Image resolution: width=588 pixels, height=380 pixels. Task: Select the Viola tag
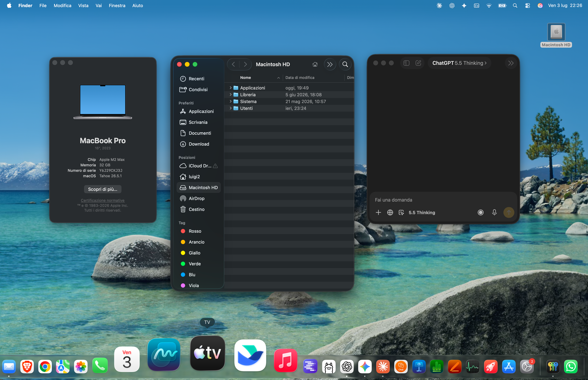click(x=199, y=285)
